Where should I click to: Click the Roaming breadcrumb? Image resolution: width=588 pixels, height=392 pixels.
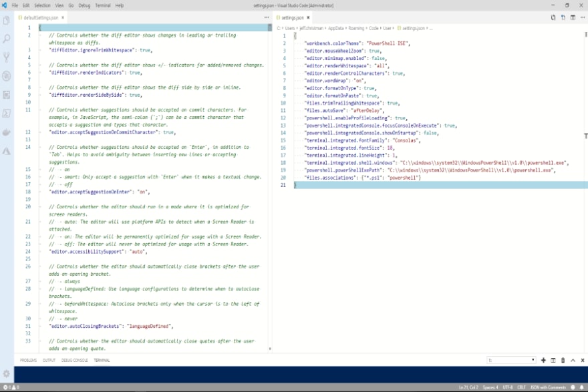[x=356, y=28]
